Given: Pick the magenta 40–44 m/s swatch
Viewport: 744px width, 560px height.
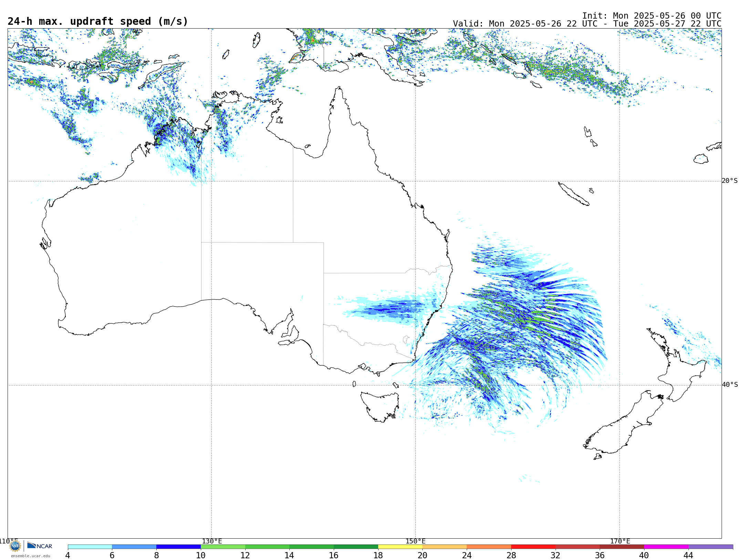Looking at the screenshot, I should pyautogui.click(x=666, y=547).
